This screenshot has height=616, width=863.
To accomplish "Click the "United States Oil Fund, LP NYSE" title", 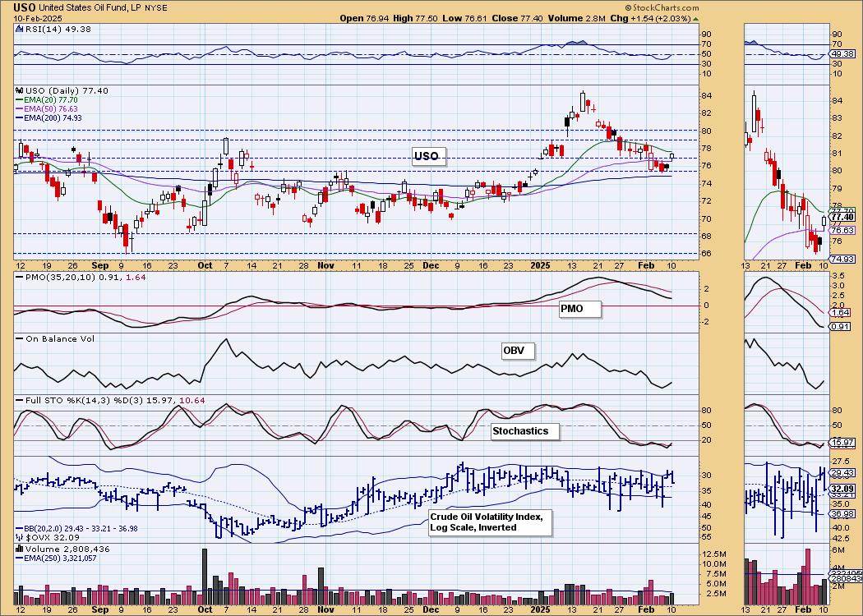I will [x=104, y=7].
